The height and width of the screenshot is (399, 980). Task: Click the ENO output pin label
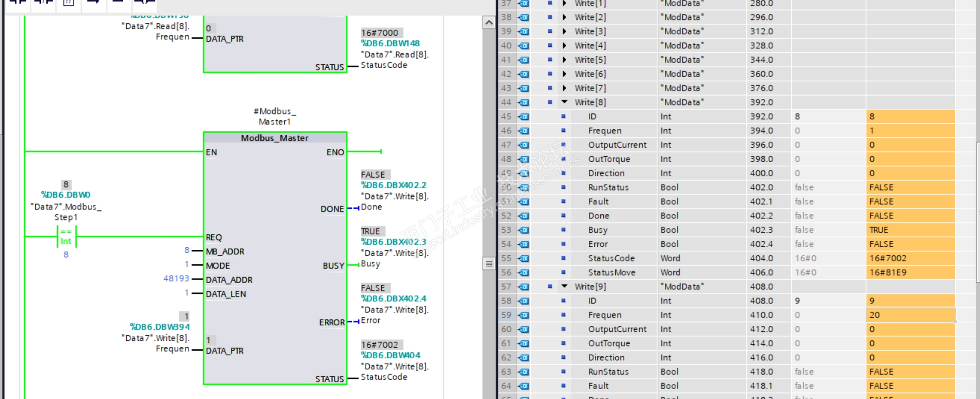pos(335,152)
